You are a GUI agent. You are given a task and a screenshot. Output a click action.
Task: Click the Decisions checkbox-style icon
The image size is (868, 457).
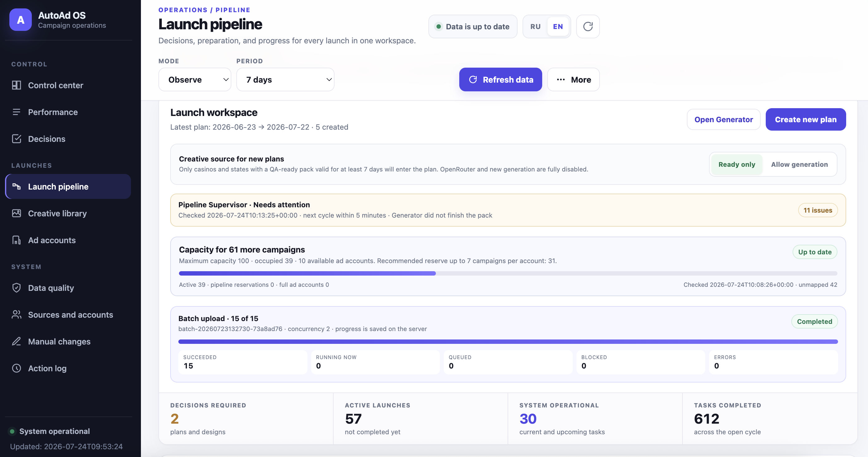point(17,139)
